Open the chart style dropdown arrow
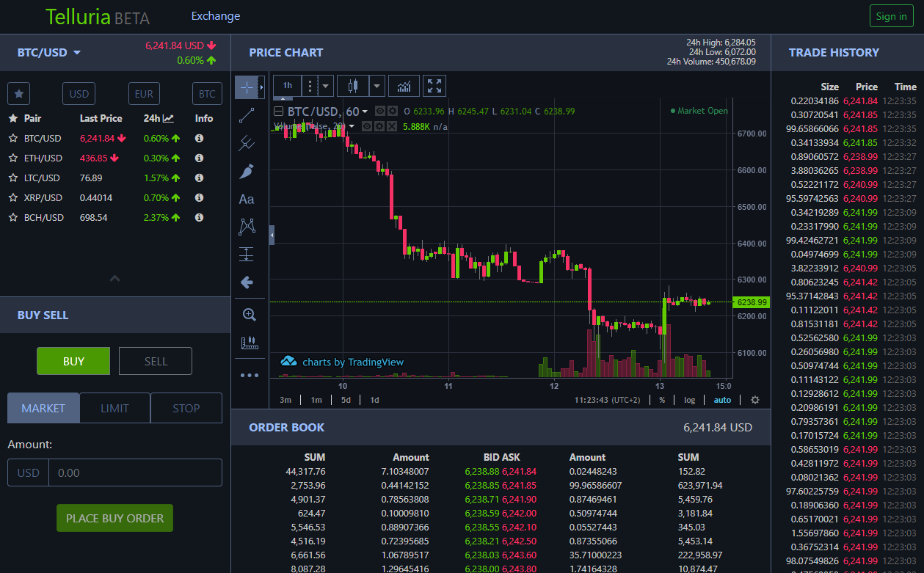This screenshot has width=924, height=573. (377, 86)
